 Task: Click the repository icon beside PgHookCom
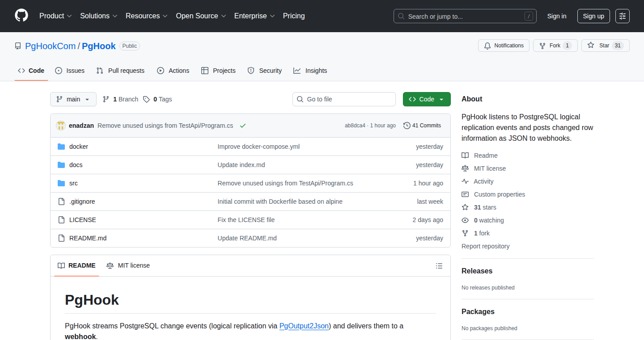pyautogui.click(x=18, y=46)
